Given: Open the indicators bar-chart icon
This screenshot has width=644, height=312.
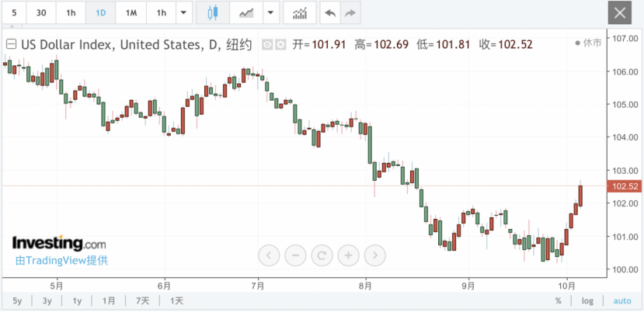Looking at the screenshot, I should pos(299,13).
